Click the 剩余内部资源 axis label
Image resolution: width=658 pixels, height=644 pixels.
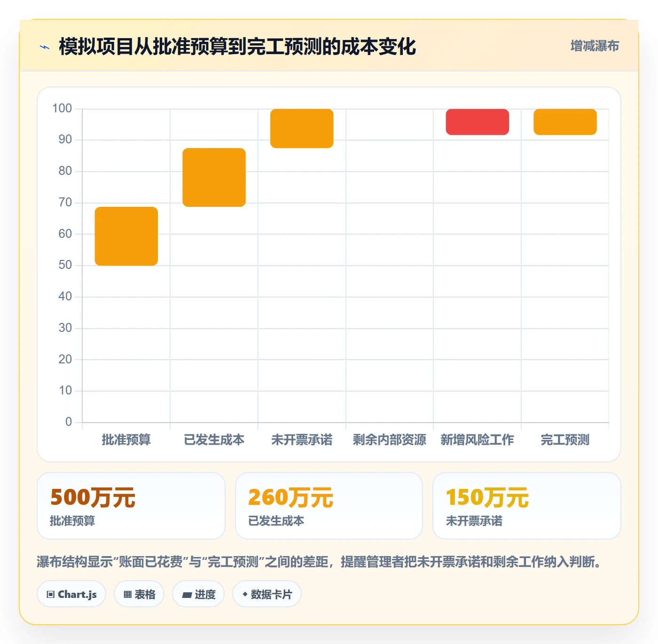pyautogui.click(x=390, y=440)
